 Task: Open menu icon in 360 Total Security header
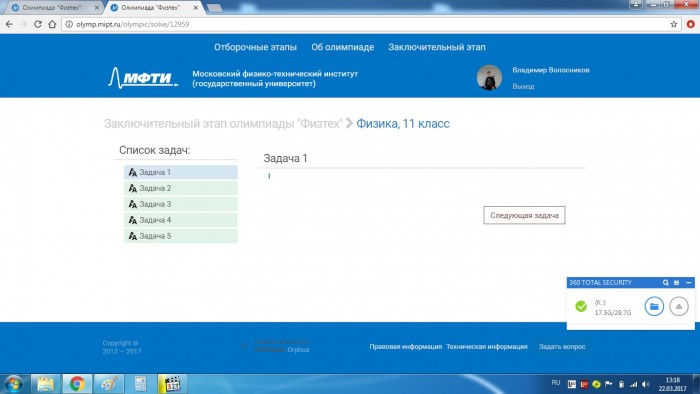click(676, 282)
